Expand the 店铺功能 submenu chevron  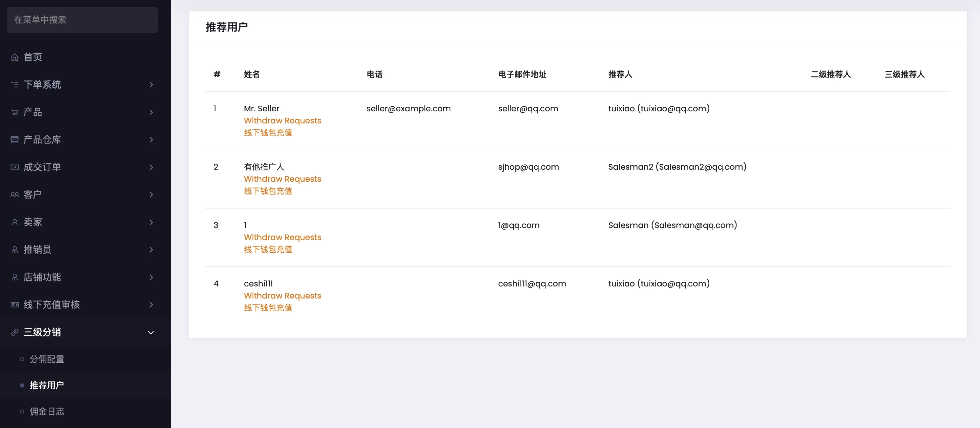point(151,277)
